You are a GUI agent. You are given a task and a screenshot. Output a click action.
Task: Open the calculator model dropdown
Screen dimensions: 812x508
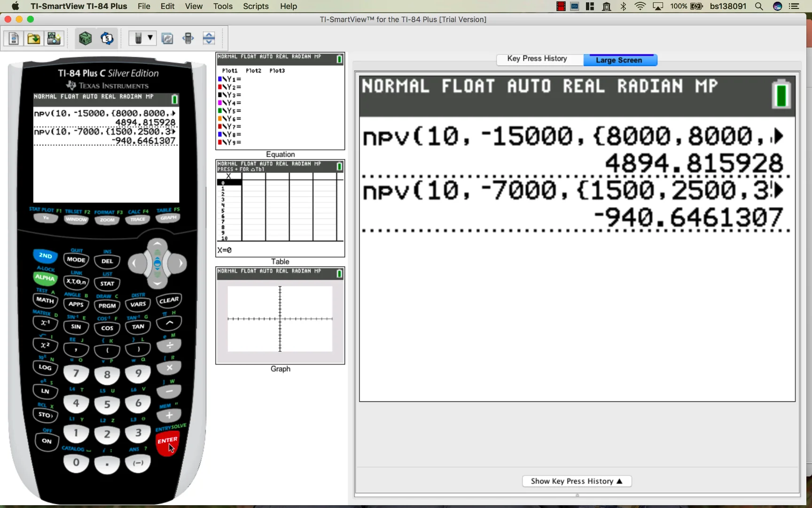coord(143,39)
